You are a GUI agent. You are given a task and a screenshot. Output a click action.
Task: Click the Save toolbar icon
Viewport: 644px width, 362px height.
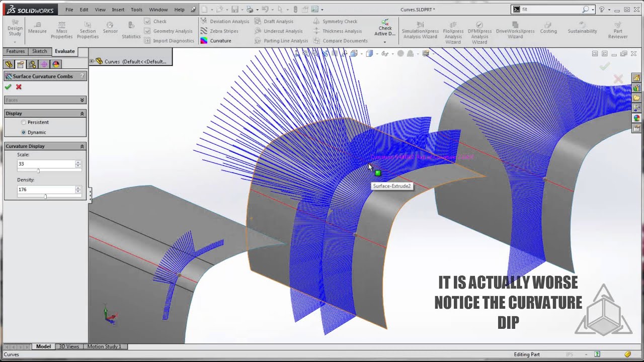(x=235, y=10)
